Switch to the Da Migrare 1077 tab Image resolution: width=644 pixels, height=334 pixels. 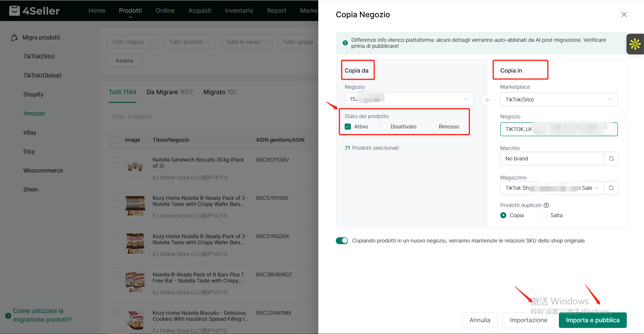[x=170, y=92]
